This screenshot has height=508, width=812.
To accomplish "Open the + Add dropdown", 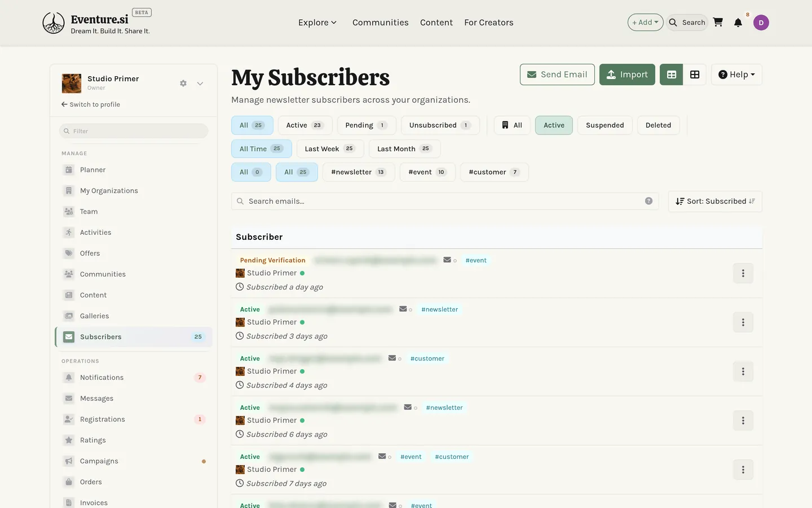I will tap(645, 23).
